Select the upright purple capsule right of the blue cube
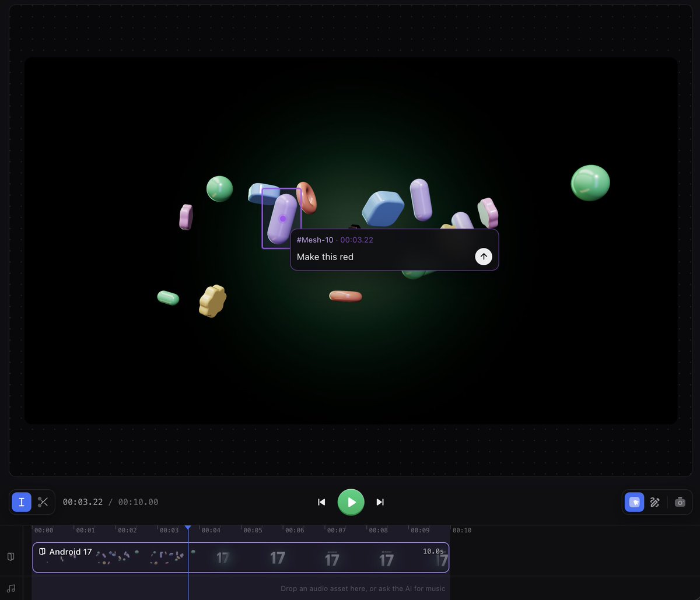700x600 pixels. click(421, 199)
